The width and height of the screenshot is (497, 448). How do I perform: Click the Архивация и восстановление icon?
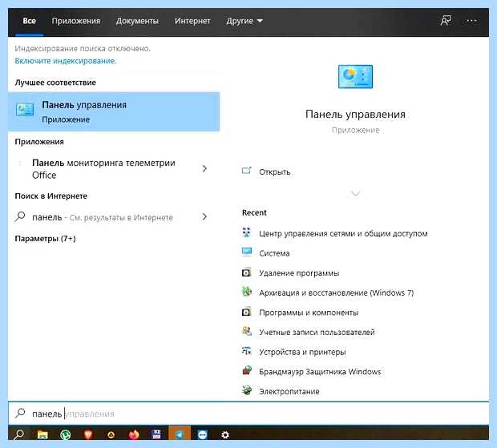(x=247, y=292)
